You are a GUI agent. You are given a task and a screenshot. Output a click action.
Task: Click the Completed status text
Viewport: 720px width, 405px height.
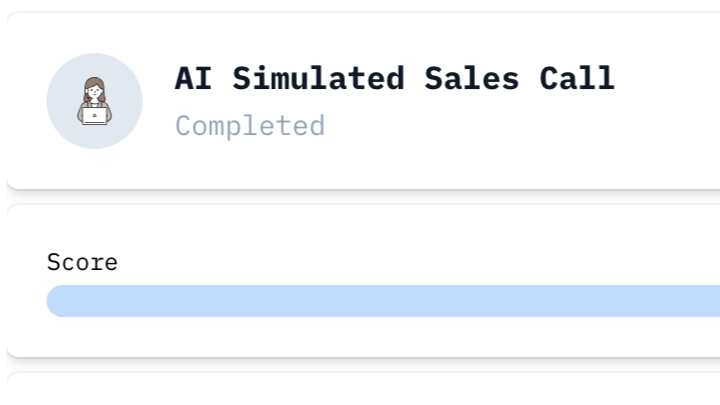coord(250,126)
